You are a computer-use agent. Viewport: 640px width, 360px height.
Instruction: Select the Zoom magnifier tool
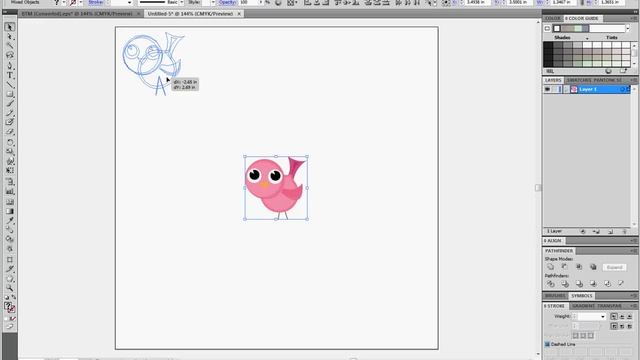click(10, 288)
